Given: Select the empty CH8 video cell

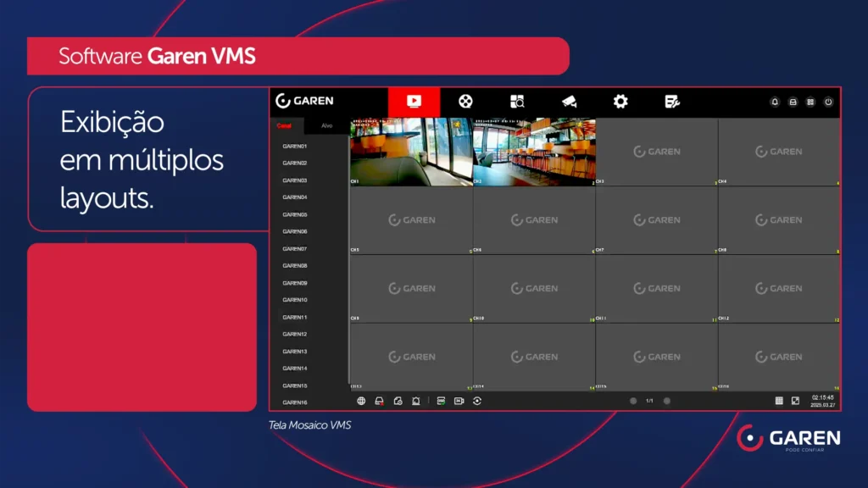Looking at the screenshot, I should click(779, 220).
